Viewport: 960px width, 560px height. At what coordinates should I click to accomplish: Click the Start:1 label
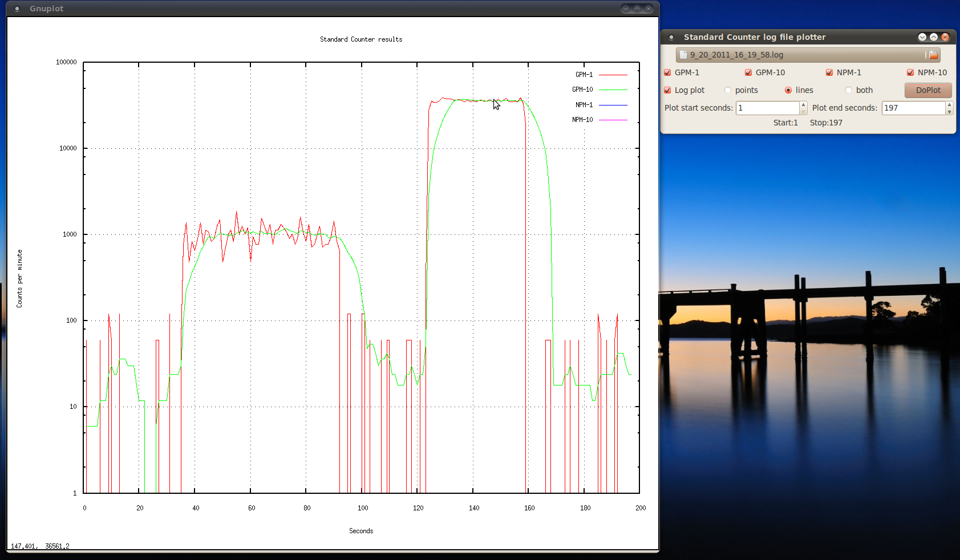pyautogui.click(x=785, y=123)
